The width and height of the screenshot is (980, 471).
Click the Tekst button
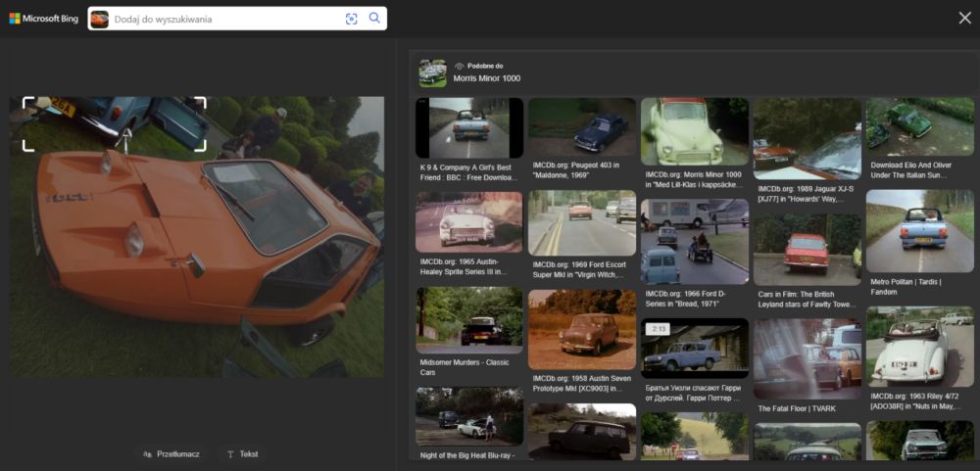pyautogui.click(x=242, y=454)
